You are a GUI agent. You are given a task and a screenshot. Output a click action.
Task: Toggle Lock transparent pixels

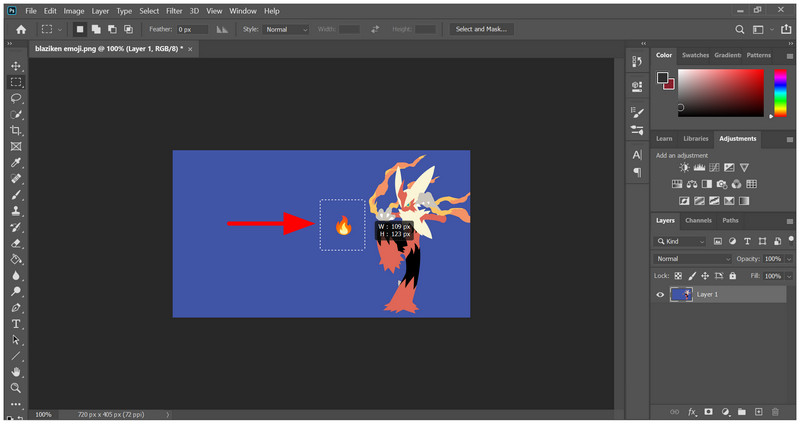(x=678, y=276)
